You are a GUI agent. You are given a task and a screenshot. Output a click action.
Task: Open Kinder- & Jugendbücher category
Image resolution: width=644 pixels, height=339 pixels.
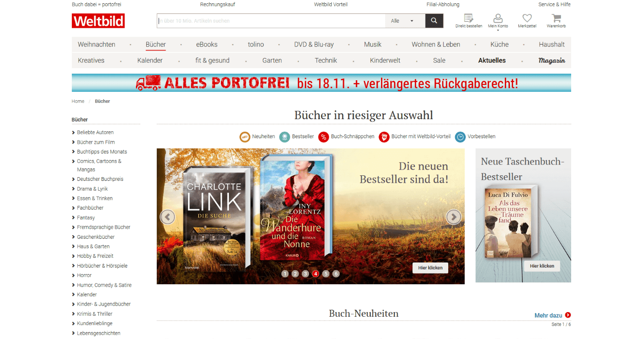click(x=104, y=304)
